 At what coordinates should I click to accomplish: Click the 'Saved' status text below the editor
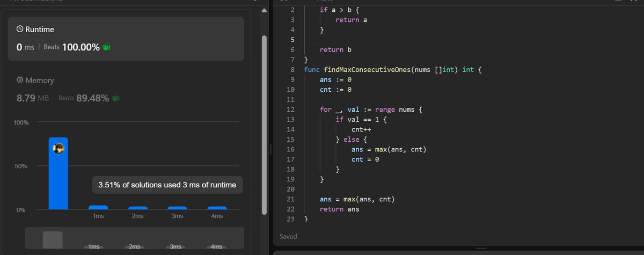288,236
